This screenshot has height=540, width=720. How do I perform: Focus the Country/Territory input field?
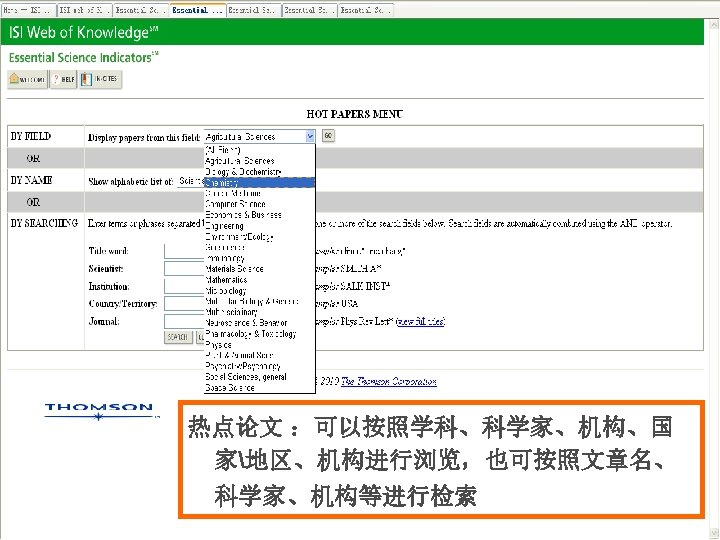tap(184, 304)
